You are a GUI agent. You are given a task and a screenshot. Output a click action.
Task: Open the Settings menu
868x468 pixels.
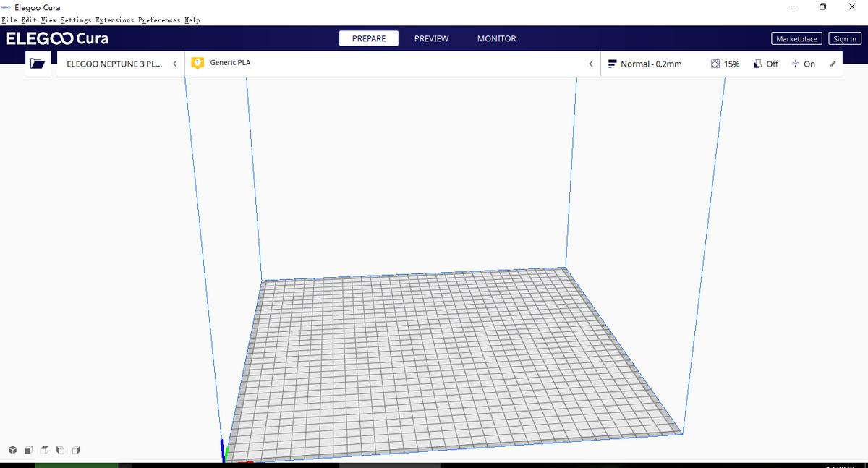76,20
